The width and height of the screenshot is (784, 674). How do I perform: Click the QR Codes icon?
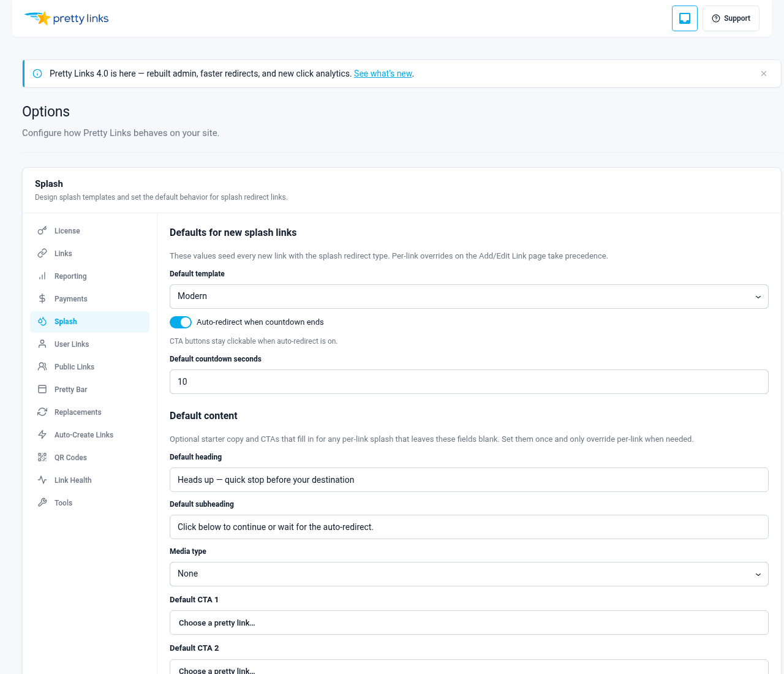tap(42, 458)
